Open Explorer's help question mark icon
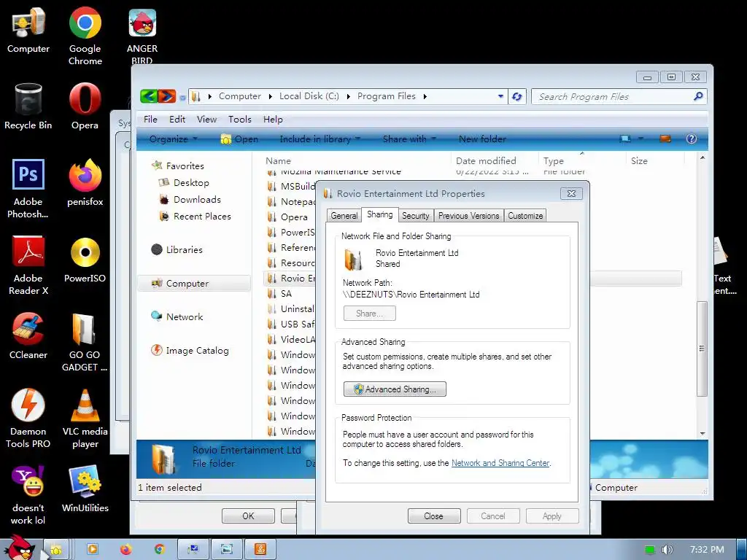This screenshot has width=747, height=560. point(692,139)
